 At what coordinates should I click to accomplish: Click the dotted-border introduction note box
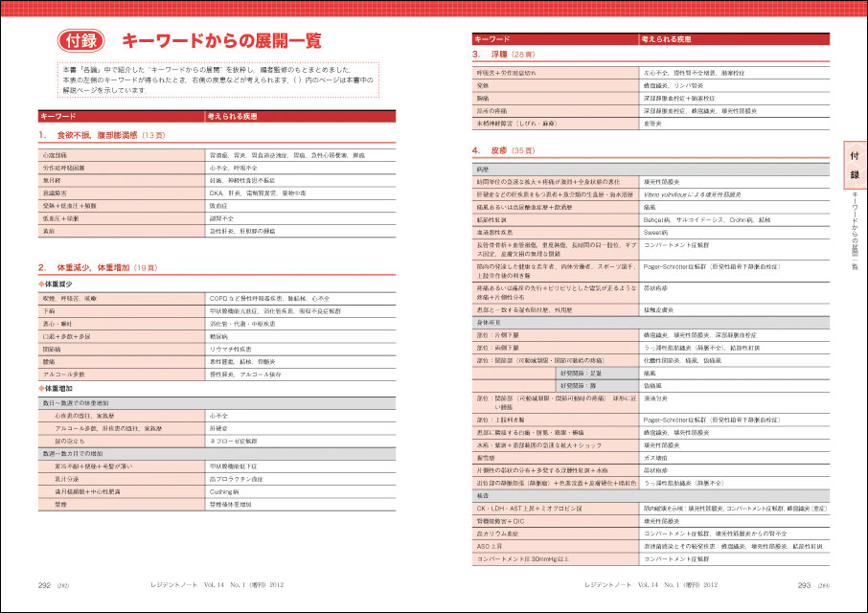pyautogui.click(x=217, y=80)
